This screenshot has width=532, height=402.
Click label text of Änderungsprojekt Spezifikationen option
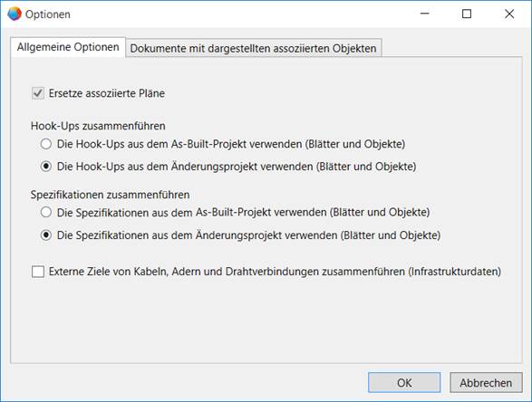(x=248, y=235)
